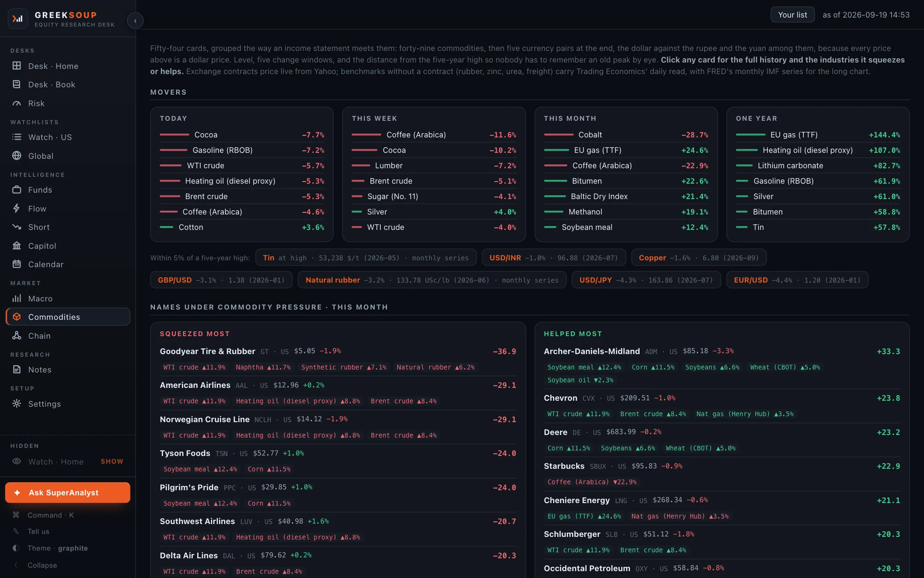Click the Notes document icon
Viewport: 924px width, 578px height.
17,369
